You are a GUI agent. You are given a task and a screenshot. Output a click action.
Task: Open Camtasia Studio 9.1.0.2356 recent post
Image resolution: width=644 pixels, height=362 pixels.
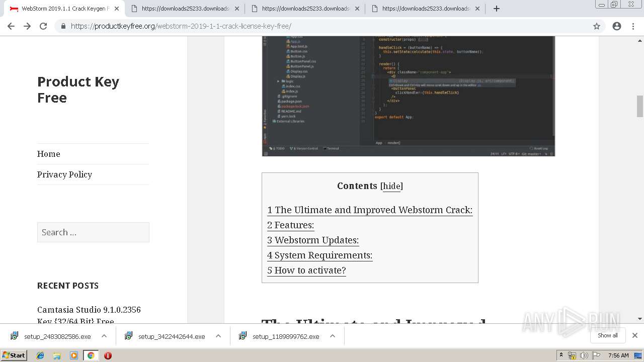pyautogui.click(x=89, y=315)
